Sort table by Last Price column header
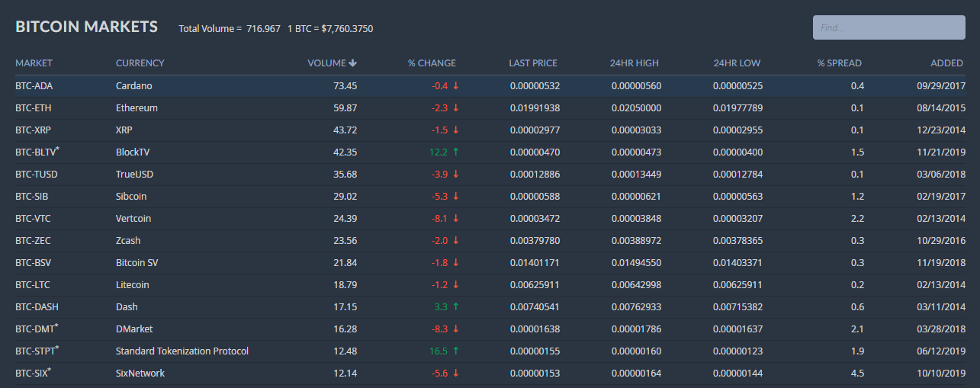The image size is (980, 388). tap(533, 63)
